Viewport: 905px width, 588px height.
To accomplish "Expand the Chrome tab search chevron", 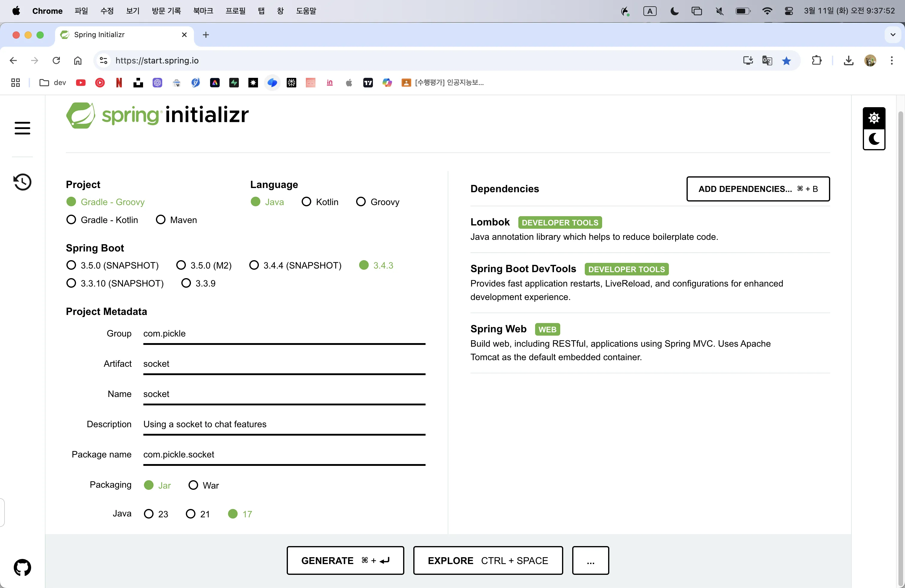I will click(893, 35).
